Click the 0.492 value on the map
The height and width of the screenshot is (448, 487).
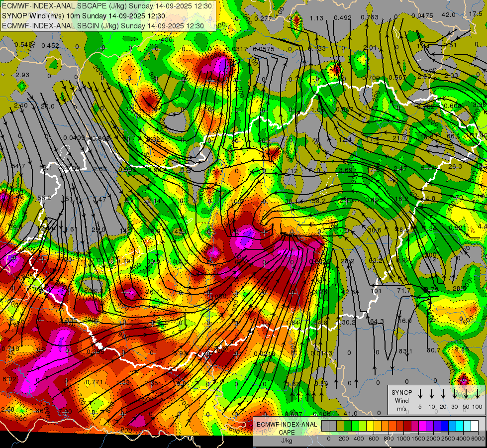(x=343, y=18)
